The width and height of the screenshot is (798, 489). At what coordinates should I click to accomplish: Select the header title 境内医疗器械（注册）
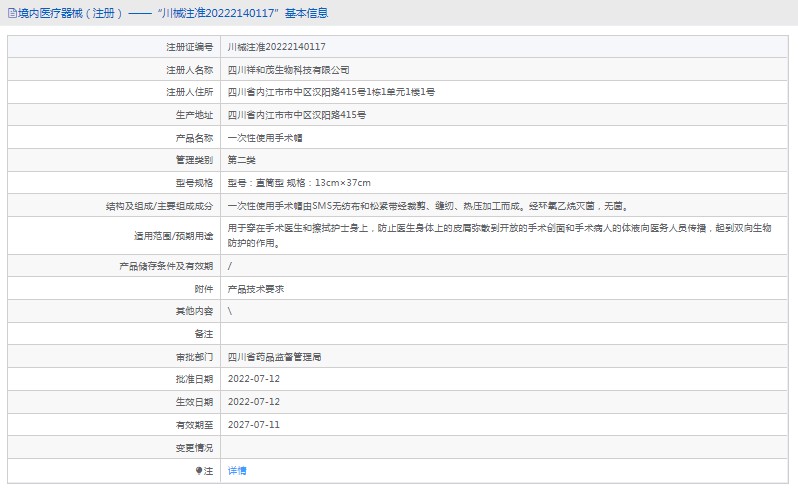[70, 13]
